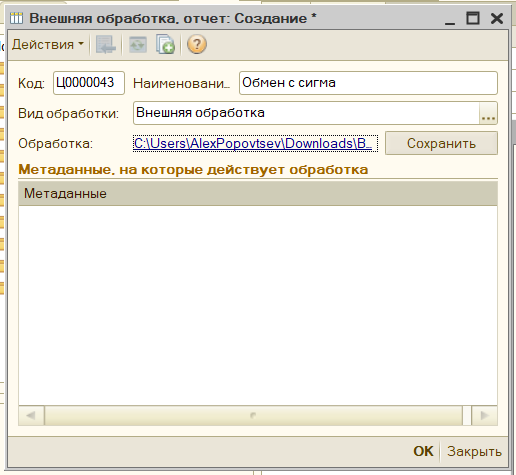516x475 pixels.
Task: Click the Закрыть button
Action: point(474,451)
